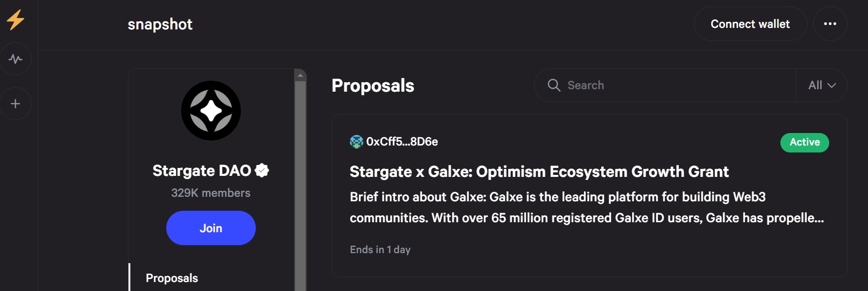Click the pixelated avatar of 0xCff5...8D6e
The width and height of the screenshot is (868, 291).
(356, 142)
